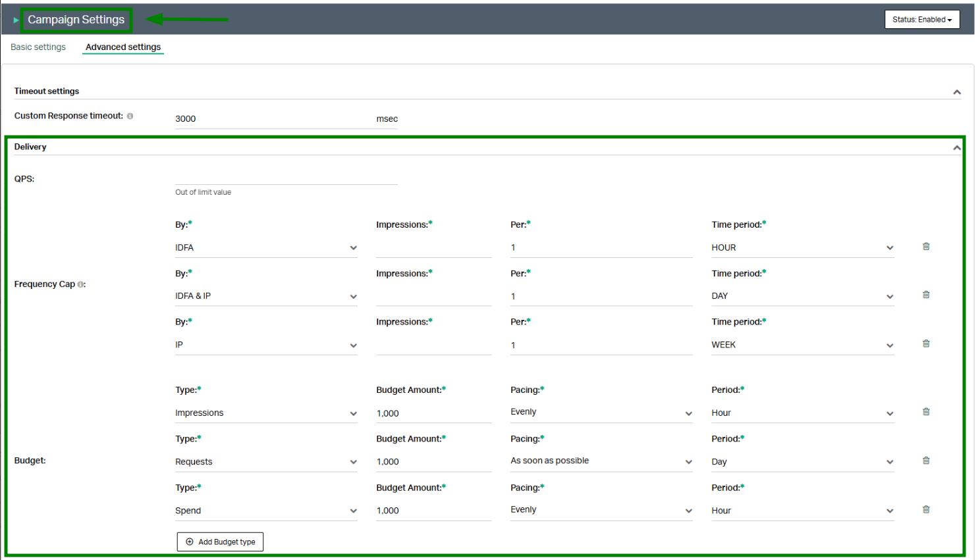Viewport: 980px width, 560px height.
Task: Change the WEEK time period dropdown
Action: pyautogui.click(x=802, y=345)
